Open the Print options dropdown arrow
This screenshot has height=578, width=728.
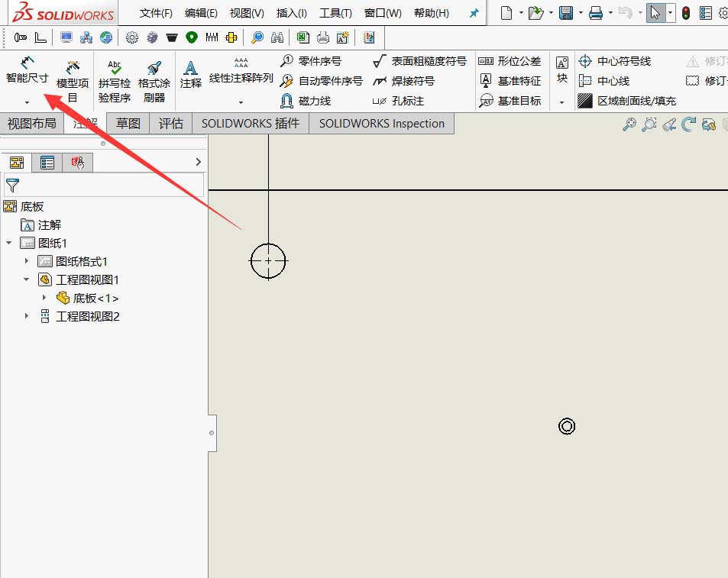[x=610, y=13]
